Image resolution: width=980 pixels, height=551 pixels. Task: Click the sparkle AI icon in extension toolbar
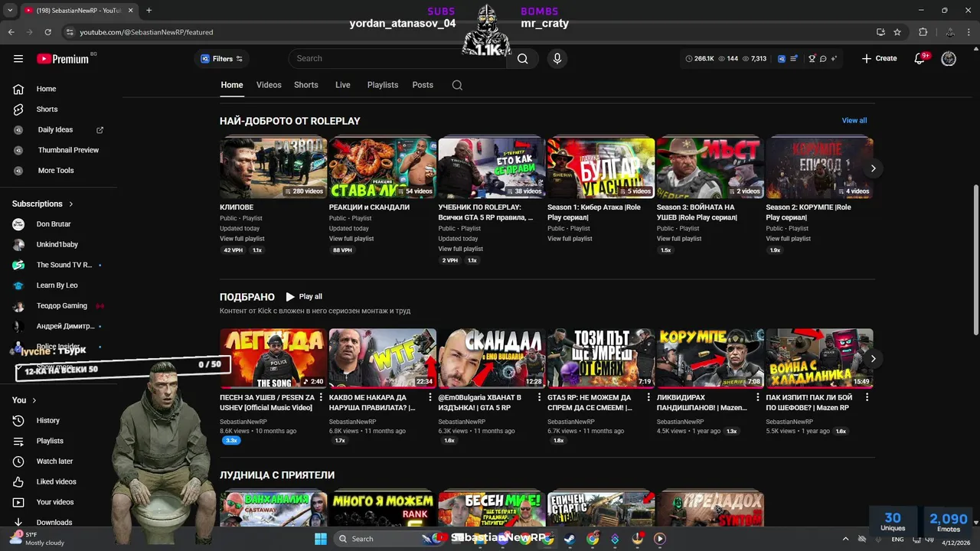(834, 59)
